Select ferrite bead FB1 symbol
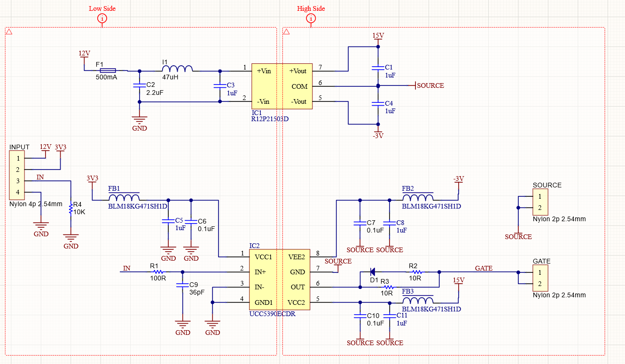Viewport: 625px width, 364px height. 124,197
